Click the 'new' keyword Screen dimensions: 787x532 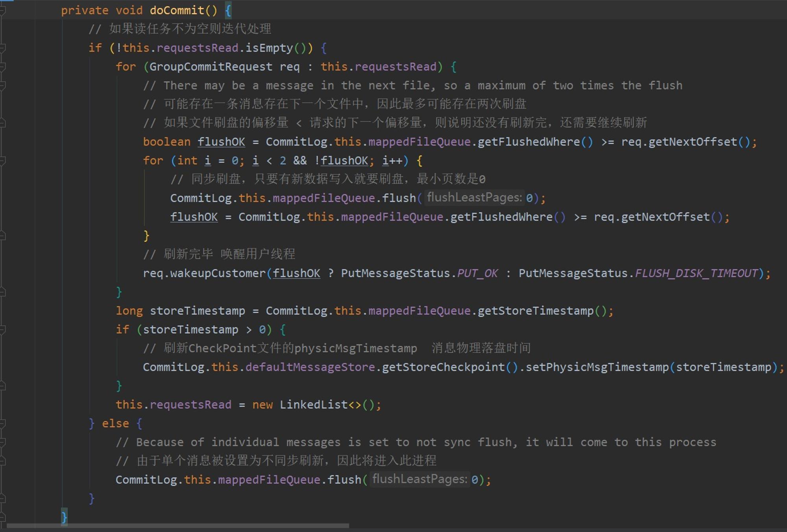point(262,405)
